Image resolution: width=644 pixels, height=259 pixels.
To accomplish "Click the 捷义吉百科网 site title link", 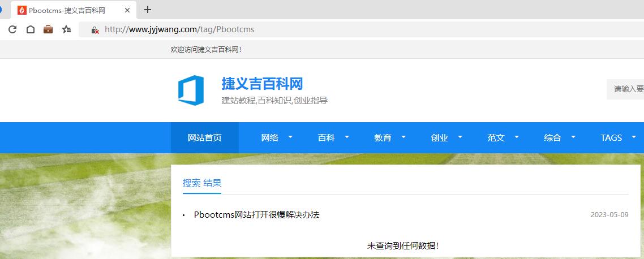I will [x=262, y=84].
